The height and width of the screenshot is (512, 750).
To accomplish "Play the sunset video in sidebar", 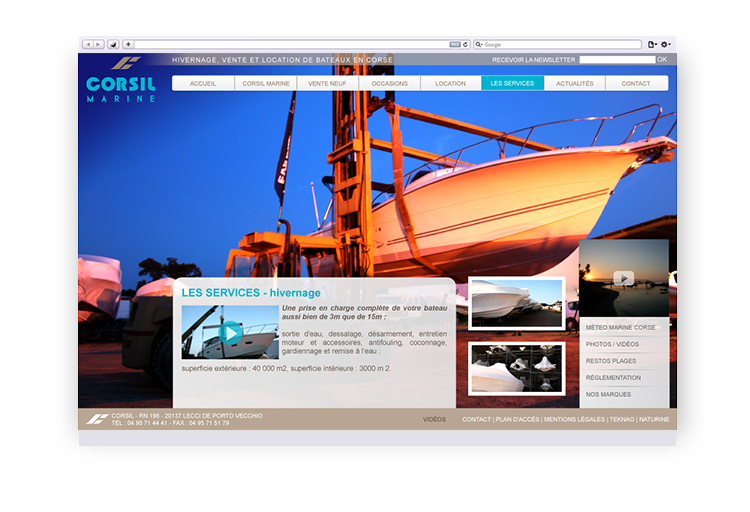I will pos(623,278).
